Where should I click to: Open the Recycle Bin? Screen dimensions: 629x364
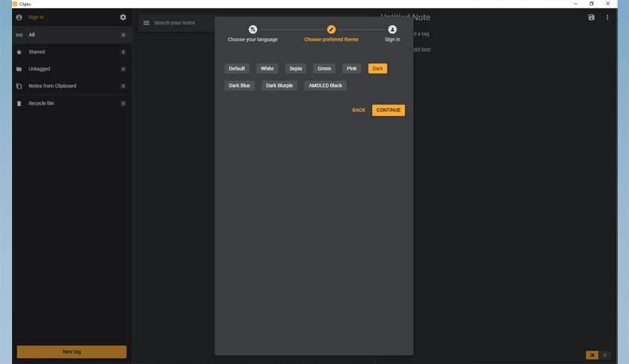[x=41, y=103]
